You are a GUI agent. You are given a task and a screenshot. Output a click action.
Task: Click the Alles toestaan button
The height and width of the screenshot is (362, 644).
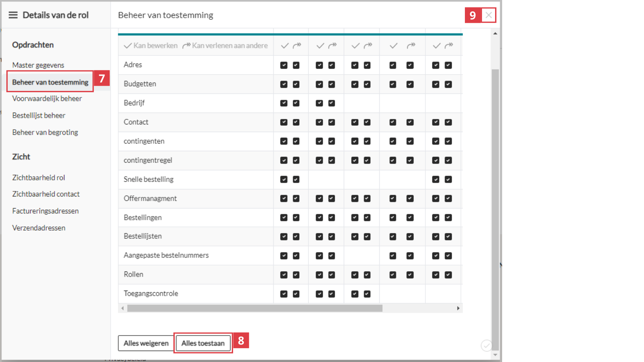(203, 343)
